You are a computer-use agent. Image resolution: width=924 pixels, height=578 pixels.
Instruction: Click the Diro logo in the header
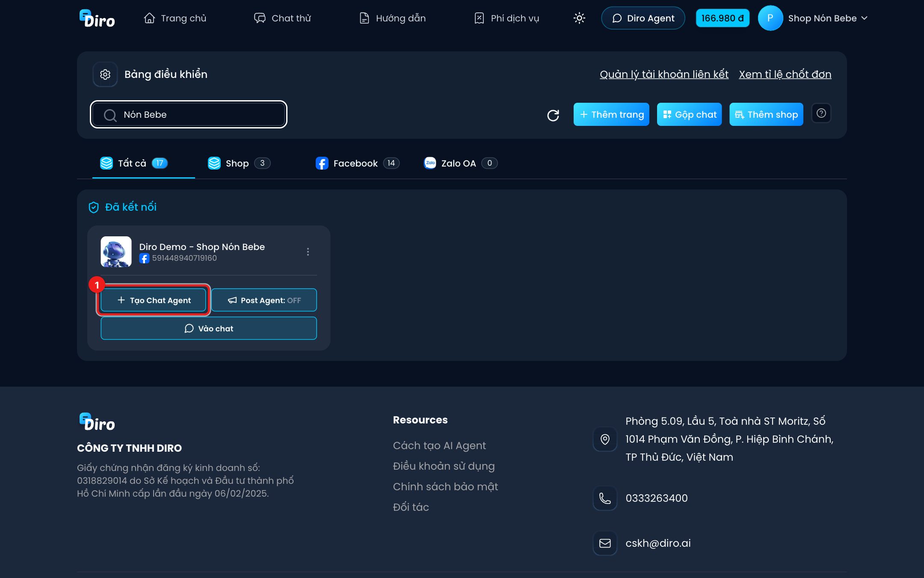[x=97, y=18]
